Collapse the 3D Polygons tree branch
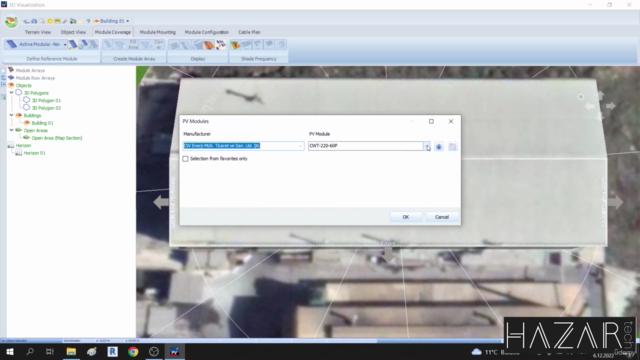The height and width of the screenshot is (360, 640). tap(11, 93)
